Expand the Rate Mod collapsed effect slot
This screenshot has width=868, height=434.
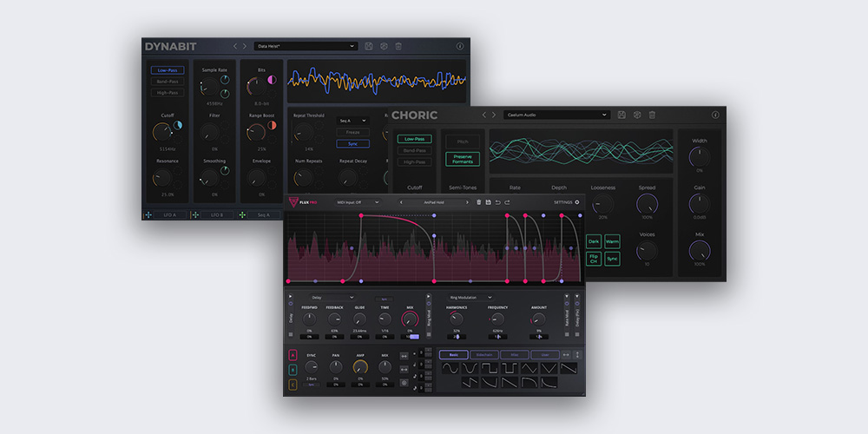click(x=566, y=297)
